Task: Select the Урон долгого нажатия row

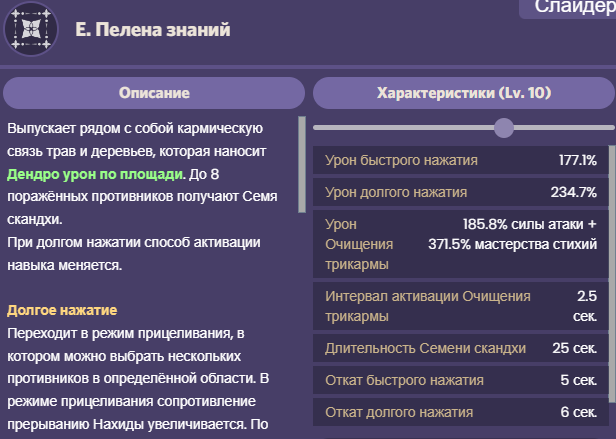Action: click(461, 193)
